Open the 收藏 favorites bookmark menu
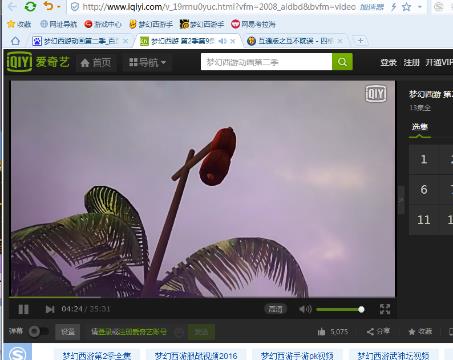453x360 pixels. pyautogui.click(x=19, y=24)
